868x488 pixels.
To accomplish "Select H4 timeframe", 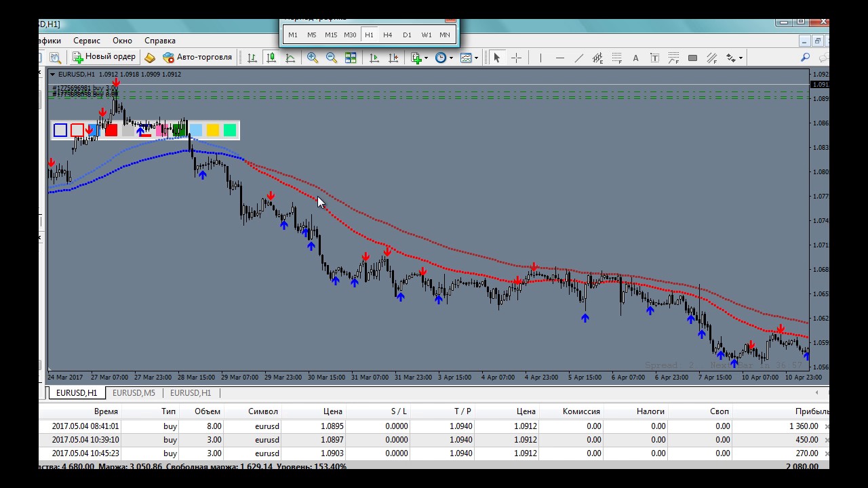I will pyautogui.click(x=388, y=35).
